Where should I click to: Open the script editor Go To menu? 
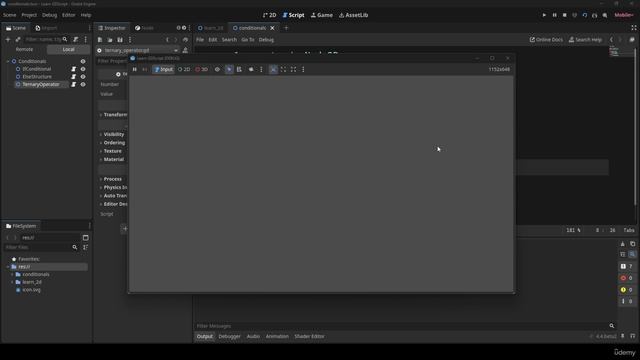pyautogui.click(x=248, y=40)
